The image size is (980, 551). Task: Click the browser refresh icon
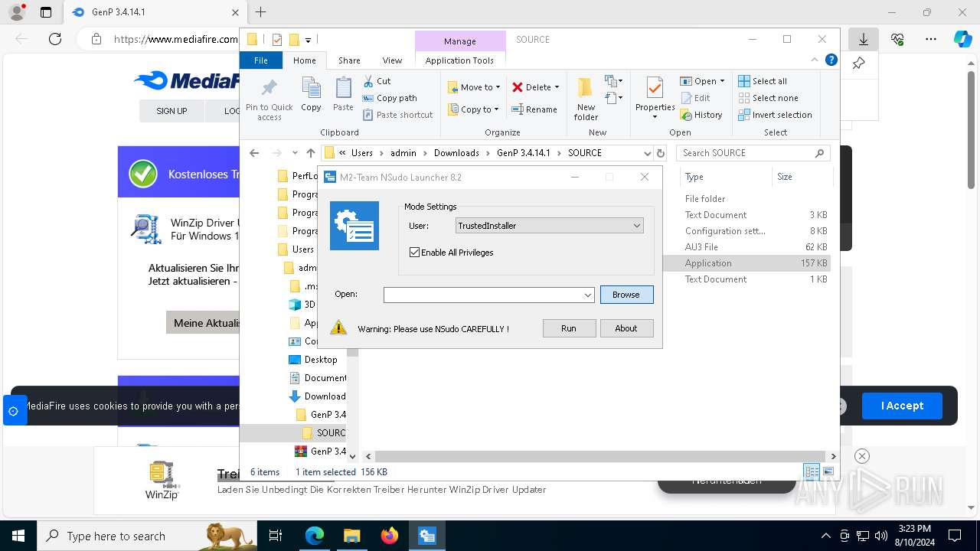click(x=55, y=39)
